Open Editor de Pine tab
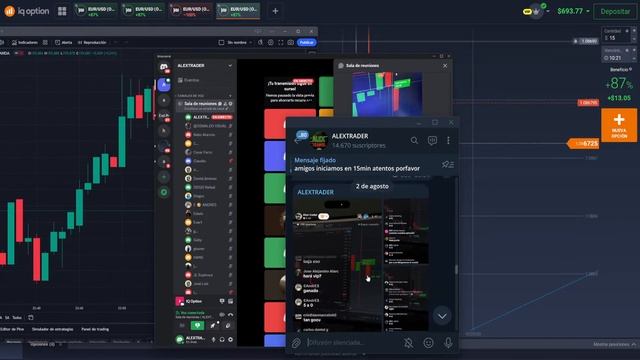This screenshot has width=640, height=360. tap(12, 329)
